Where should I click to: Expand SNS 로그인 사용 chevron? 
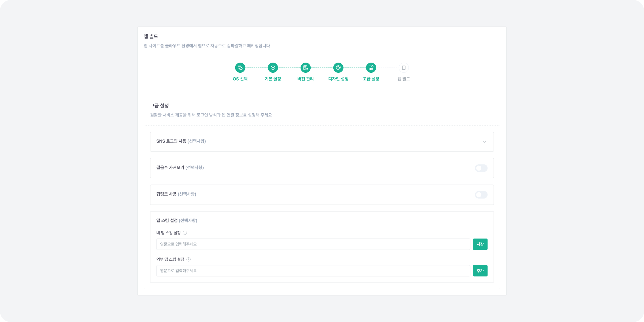pos(485,142)
